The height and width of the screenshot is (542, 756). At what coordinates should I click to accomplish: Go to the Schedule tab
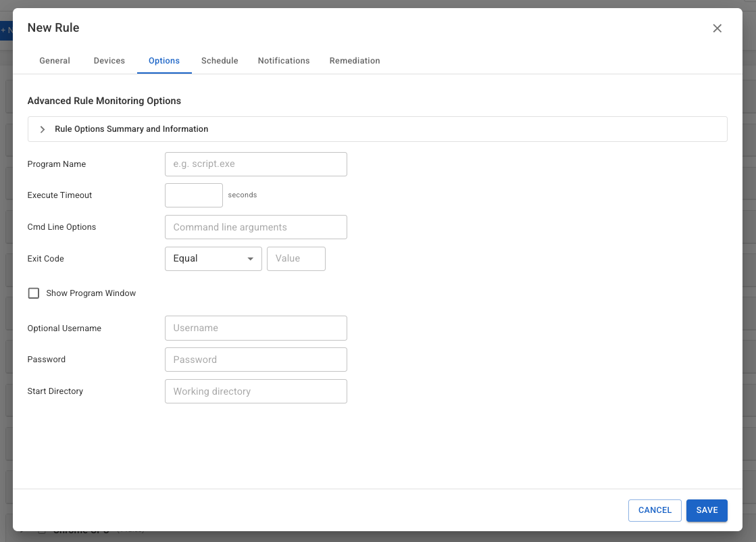[220, 61]
